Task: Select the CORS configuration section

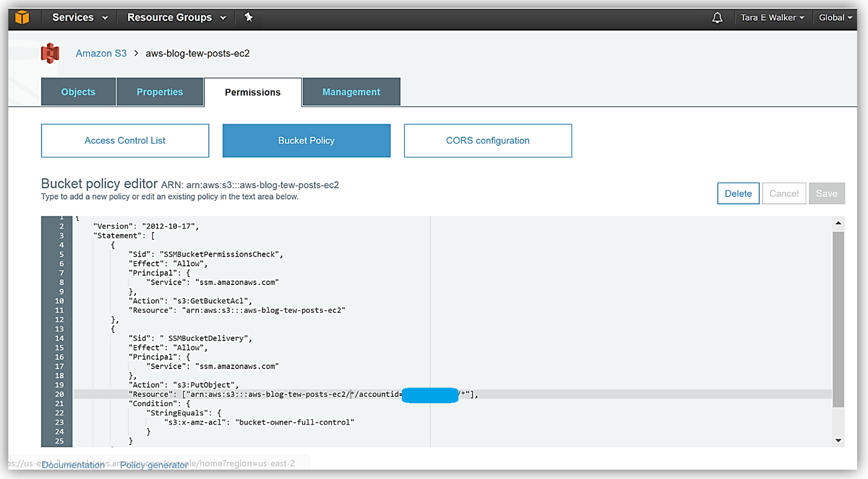Action: (487, 141)
